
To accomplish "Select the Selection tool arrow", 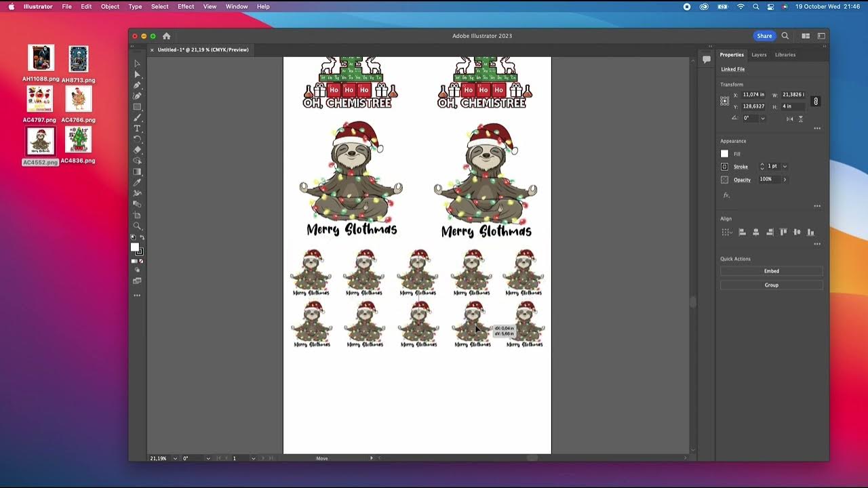I will [137, 63].
